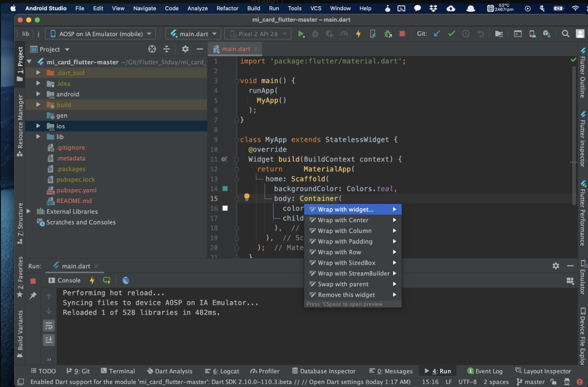This screenshot has width=588, height=387.
Task: Open pubspec.yaml in project tree
Action: pos(76,190)
